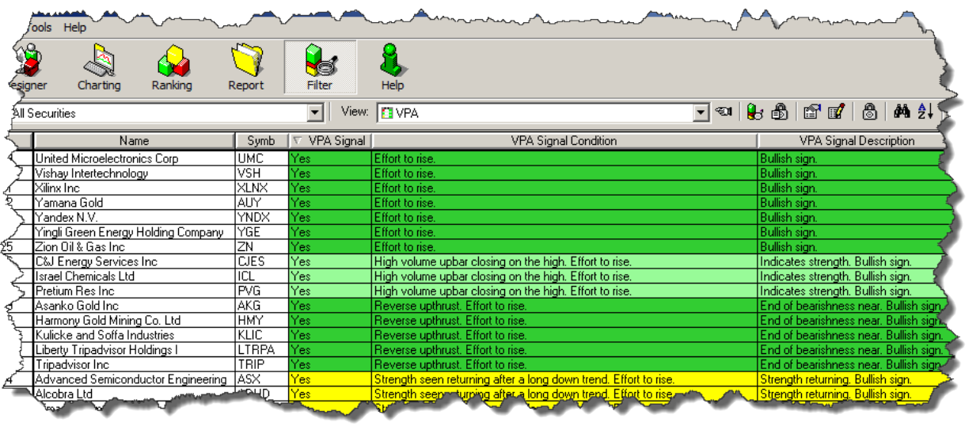This screenshot has width=980, height=434.
Task: Click the VSH symbol cell
Action: tap(261, 173)
